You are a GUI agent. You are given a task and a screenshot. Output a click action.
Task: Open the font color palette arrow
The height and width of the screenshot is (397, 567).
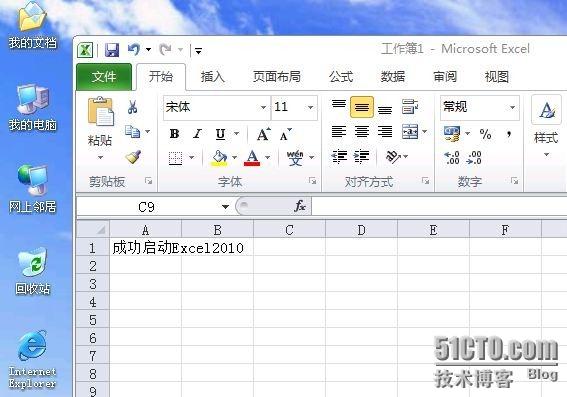coord(268,157)
